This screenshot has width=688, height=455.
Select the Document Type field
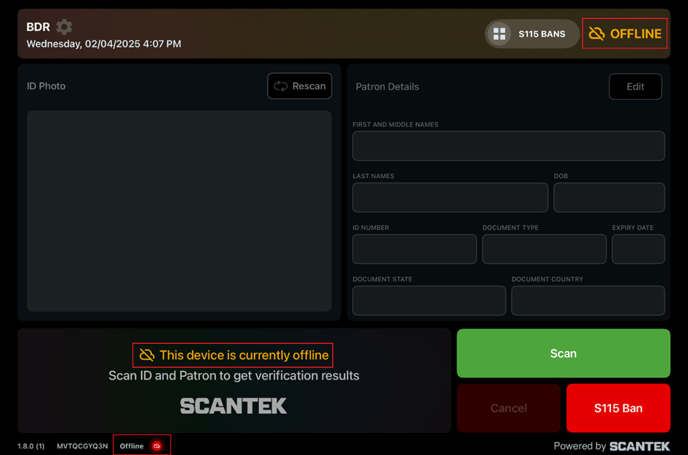[544, 249]
